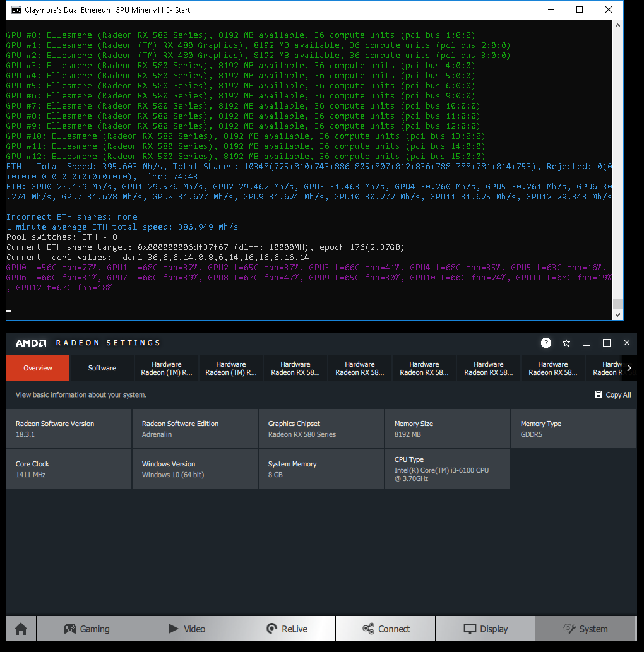Open the Display section

[x=485, y=629]
